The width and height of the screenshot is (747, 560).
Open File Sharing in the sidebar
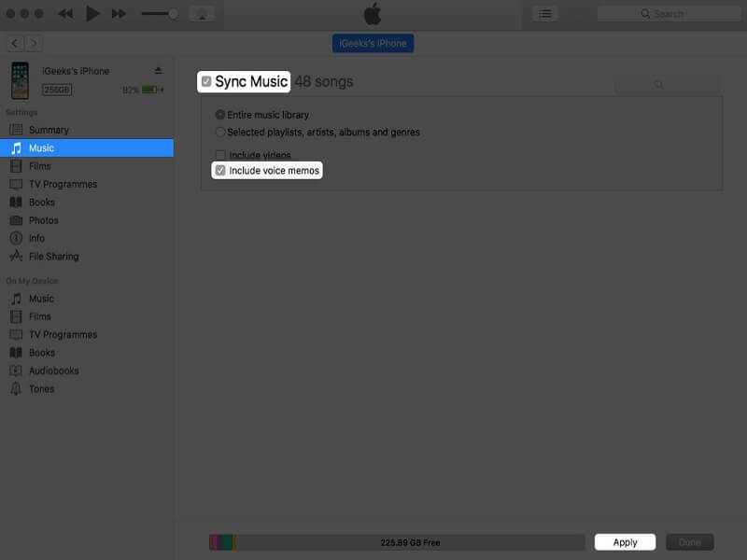pos(87,257)
